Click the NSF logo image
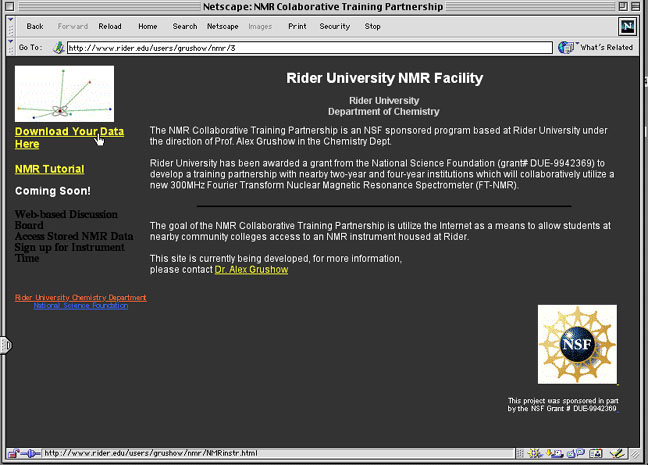 [577, 345]
